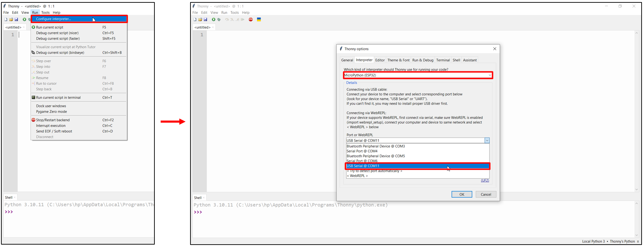
Task: Open Shell tab in Thonny options dialog
Action: pyautogui.click(x=456, y=60)
